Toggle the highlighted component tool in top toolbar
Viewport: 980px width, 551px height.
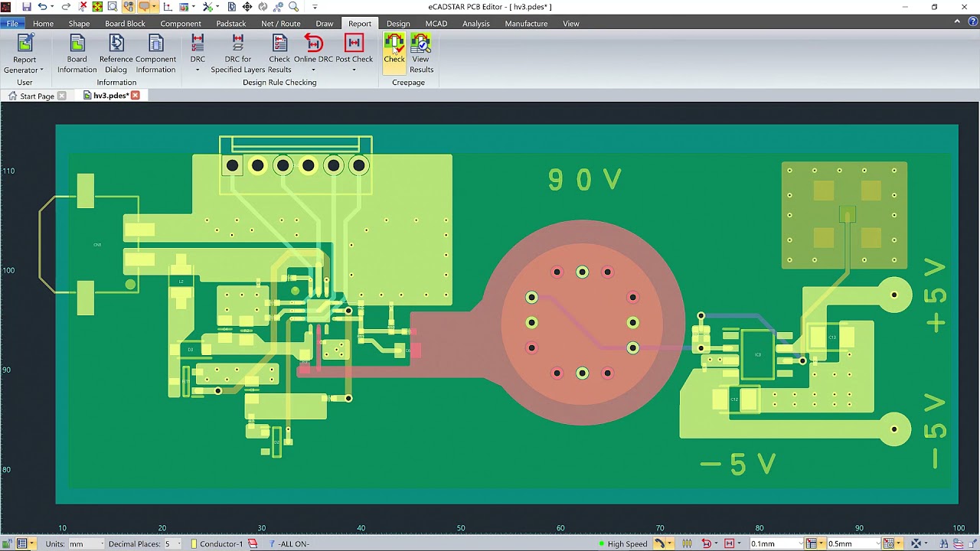129,7
